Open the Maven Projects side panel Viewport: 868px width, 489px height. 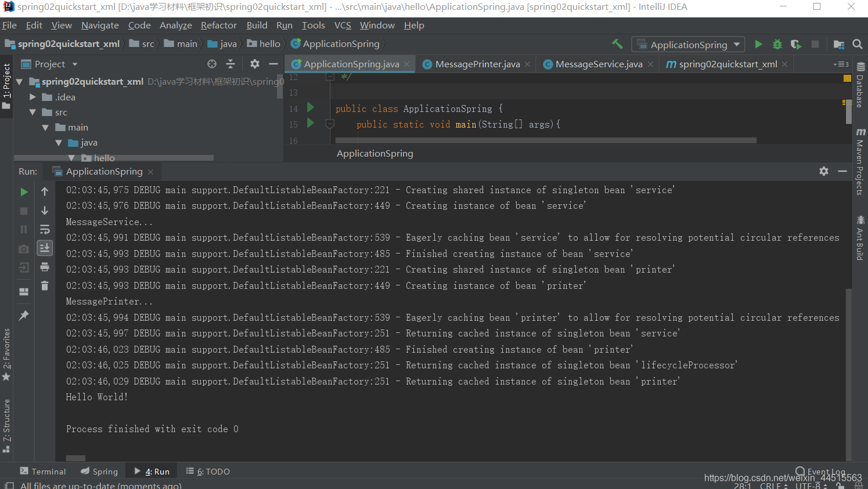point(860,162)
